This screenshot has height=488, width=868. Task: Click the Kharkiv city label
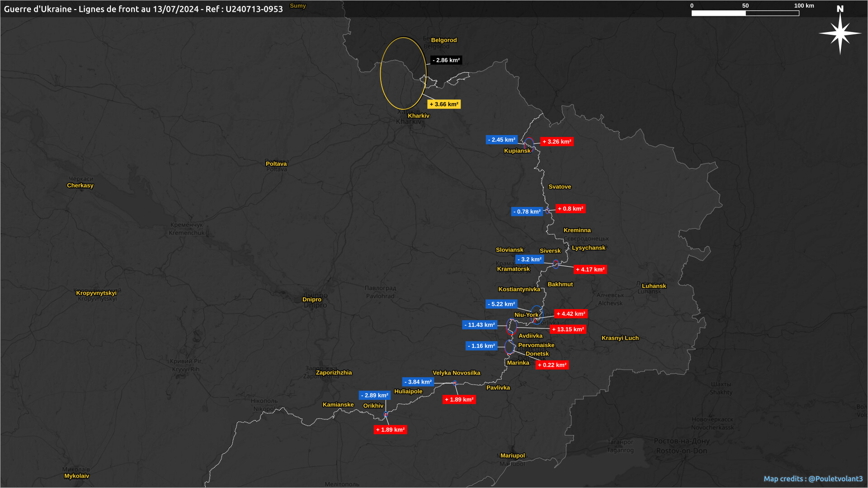[x=418, y=116]
